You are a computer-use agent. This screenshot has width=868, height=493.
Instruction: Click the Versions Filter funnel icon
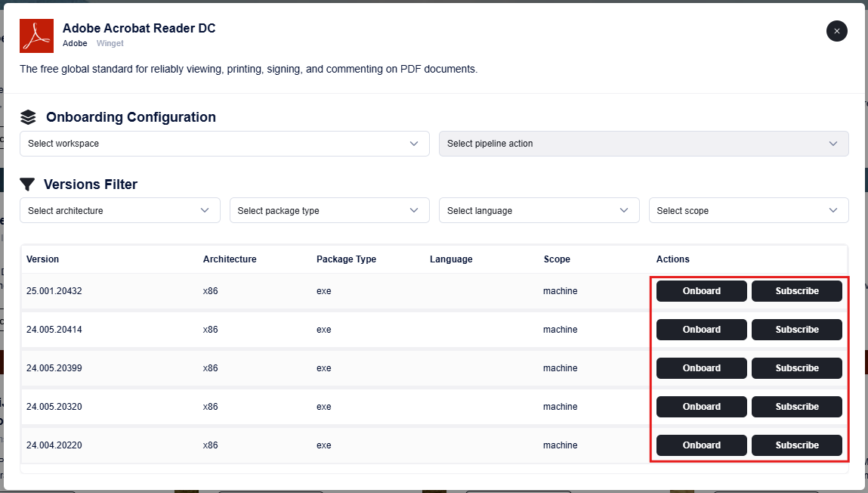(27, 184)
